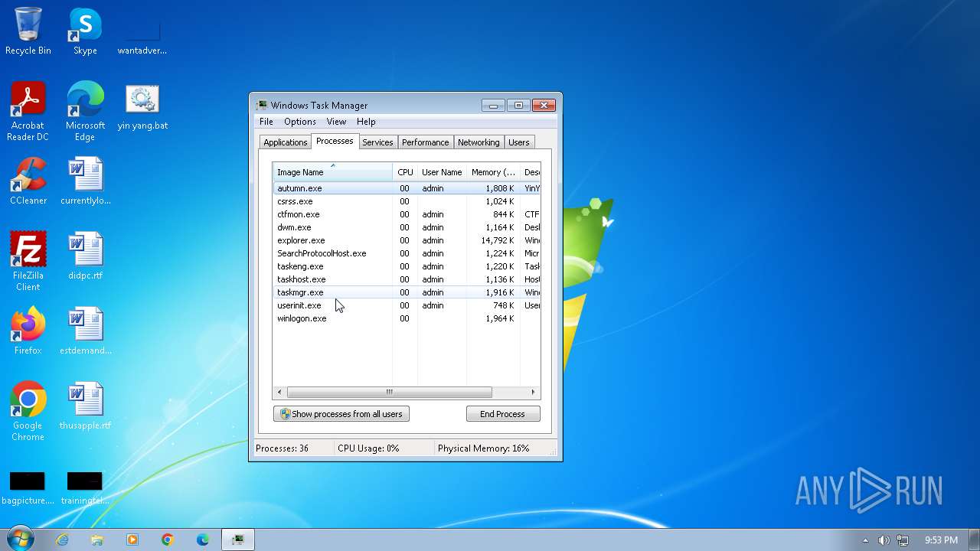Switch to the Networking tab
Image resolution: width=980 pixels, height=551 pixels.
479,142
